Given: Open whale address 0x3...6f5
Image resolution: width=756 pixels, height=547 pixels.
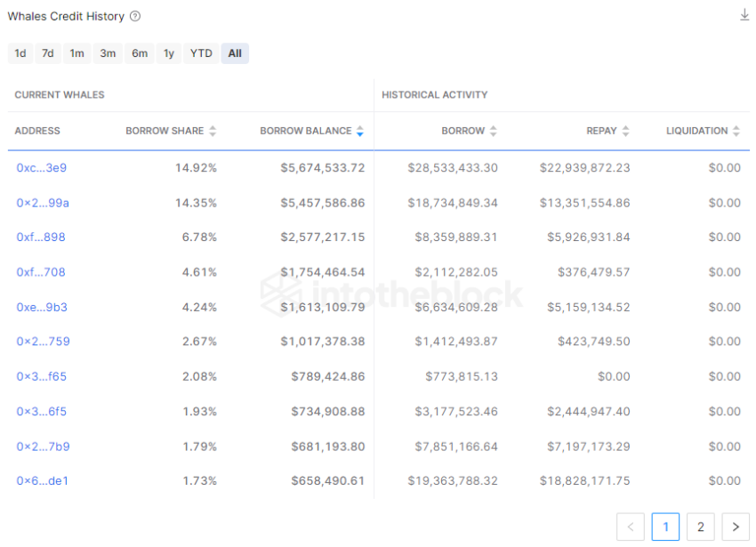Looking at the screenshot, I should pyautogui.click(x=42, y=412).
